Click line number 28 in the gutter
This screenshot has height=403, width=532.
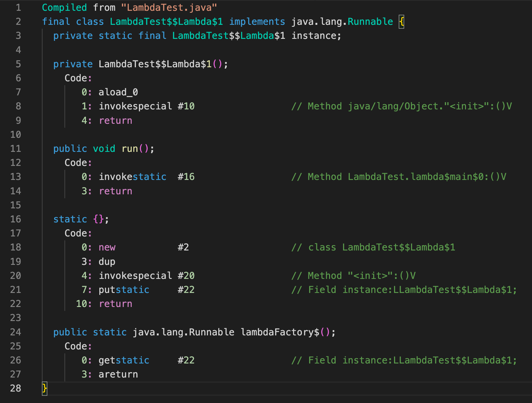pyautogui.click(x=15, y=388)
